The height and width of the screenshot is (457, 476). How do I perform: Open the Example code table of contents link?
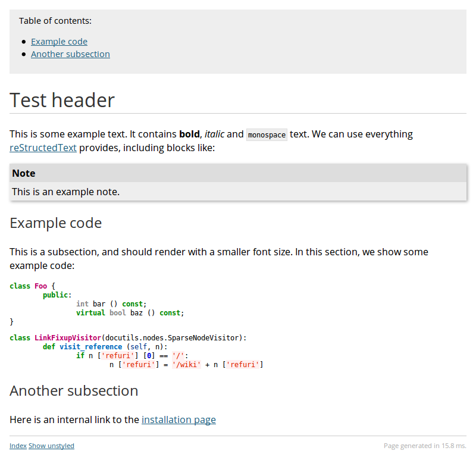[x=59, y=42]
